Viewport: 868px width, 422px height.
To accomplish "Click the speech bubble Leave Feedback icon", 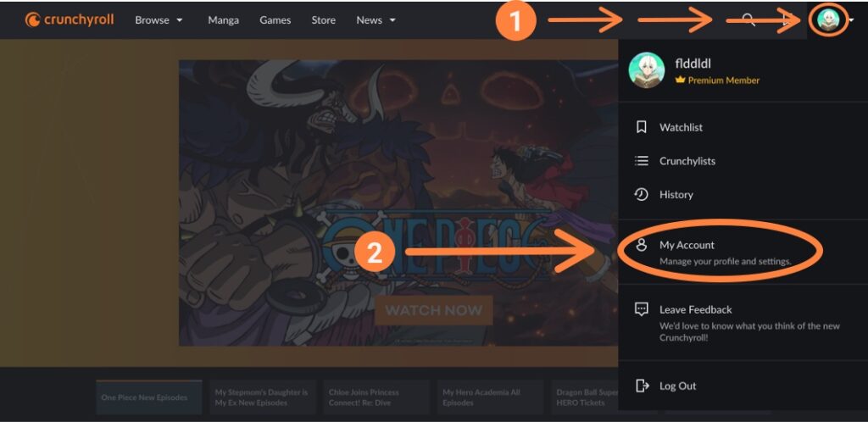I will [641, 309].
